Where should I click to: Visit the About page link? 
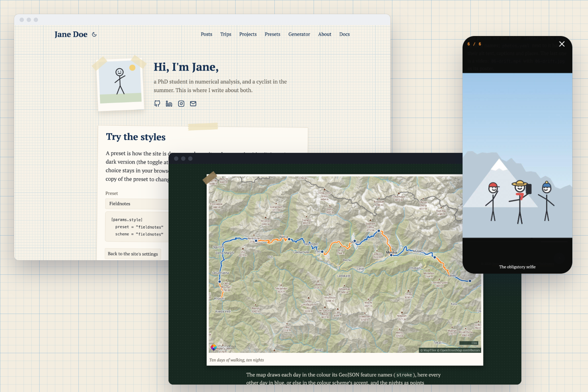325,34
